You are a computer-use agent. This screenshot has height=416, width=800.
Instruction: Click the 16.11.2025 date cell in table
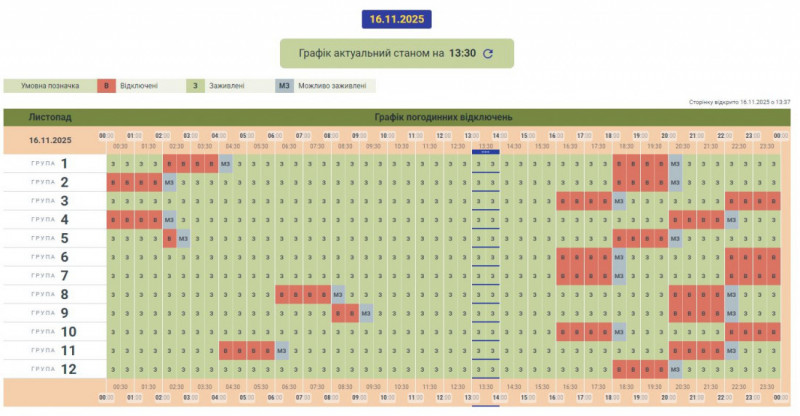pos(50,141)
